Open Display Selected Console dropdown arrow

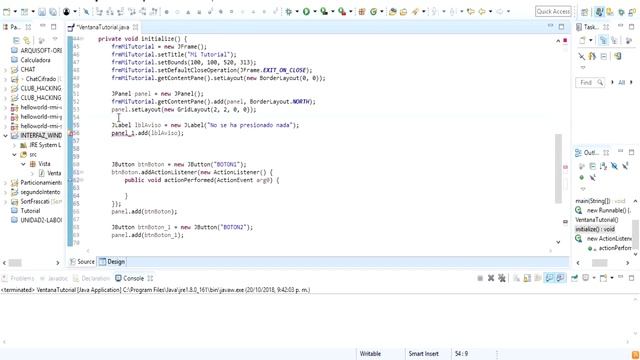(594, 278)
